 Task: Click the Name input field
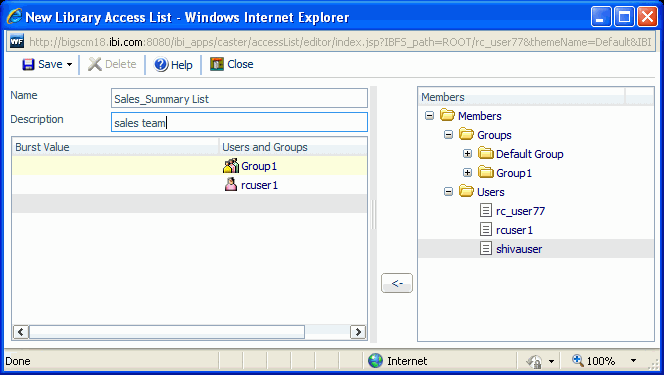pos(239,98)
